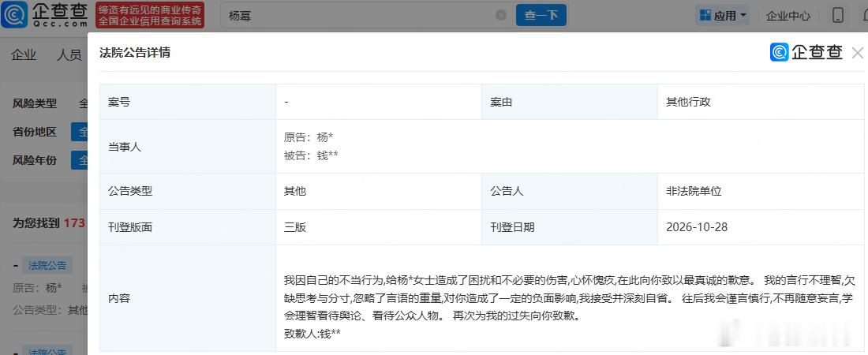The width and height of the screenshot is (868, 355).
Task: Click the red promotional banner in header
Action: coord(150,15)
